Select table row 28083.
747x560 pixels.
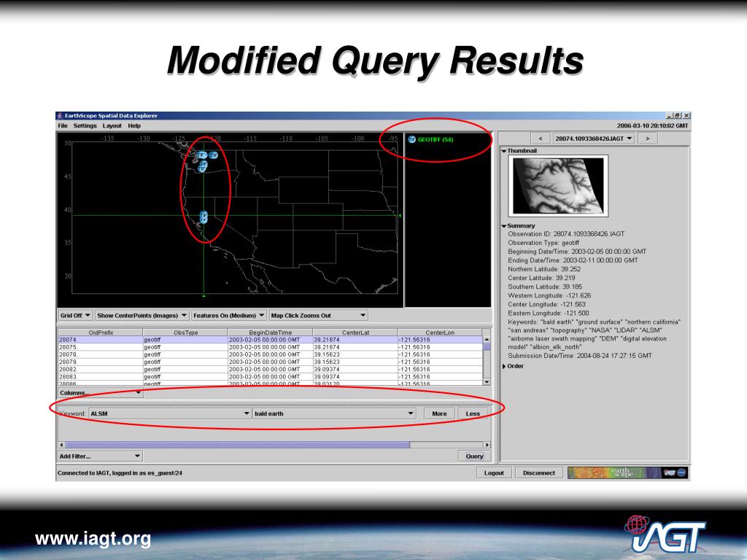(270, 377)
